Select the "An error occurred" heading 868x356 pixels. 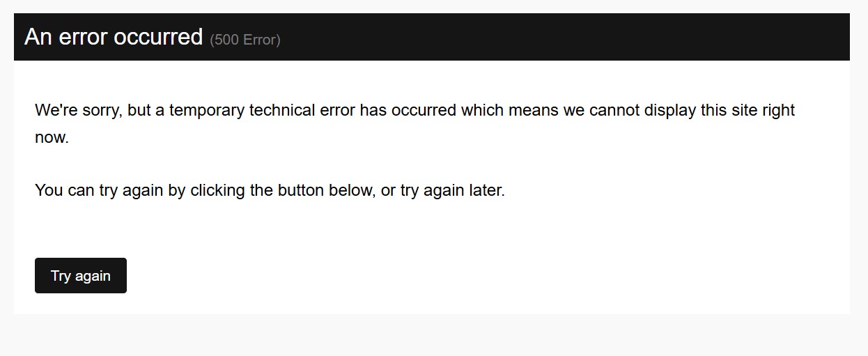click(114, 37)
